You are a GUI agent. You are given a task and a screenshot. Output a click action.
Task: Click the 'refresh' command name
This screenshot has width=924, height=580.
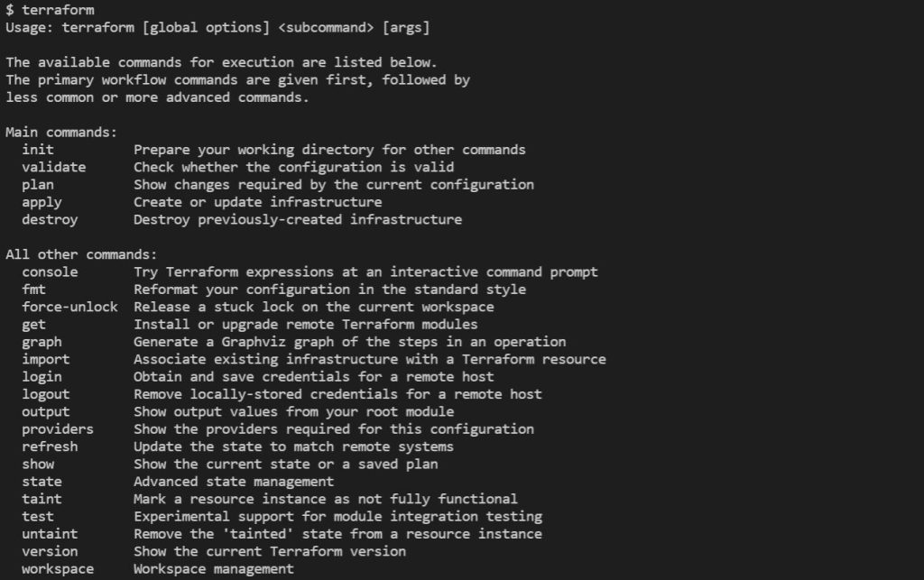[x=51, y=447]
